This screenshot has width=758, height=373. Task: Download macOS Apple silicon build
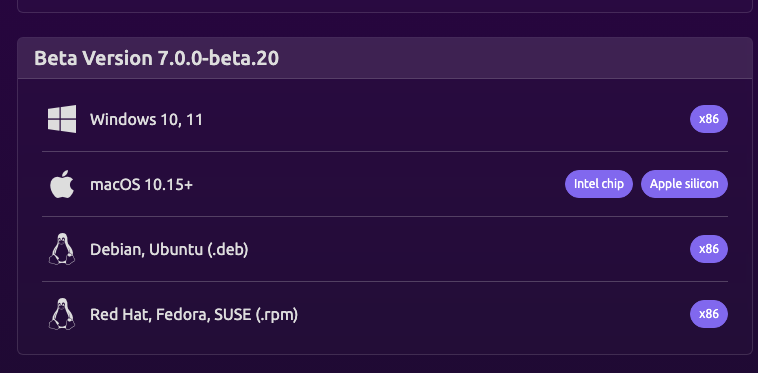point(684,184)
